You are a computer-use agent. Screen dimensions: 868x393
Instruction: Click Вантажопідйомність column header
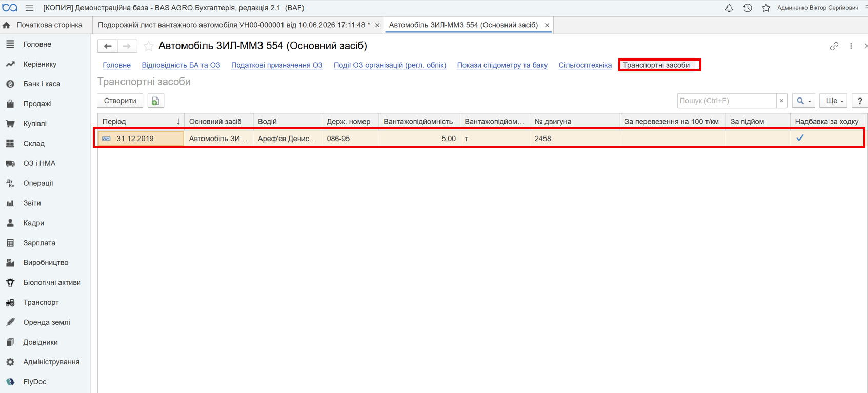pos(419,122)
